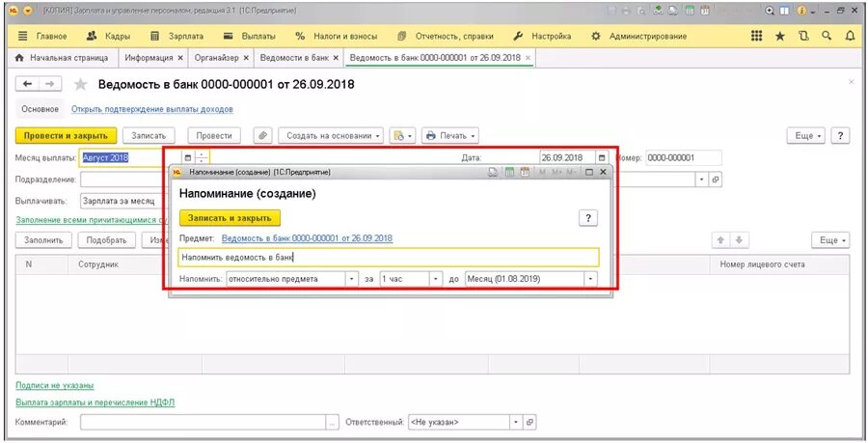The image size is (868, 443).
Task: Expand the Месяц (01.08.2019) dropdown
Action: (591, 279)
